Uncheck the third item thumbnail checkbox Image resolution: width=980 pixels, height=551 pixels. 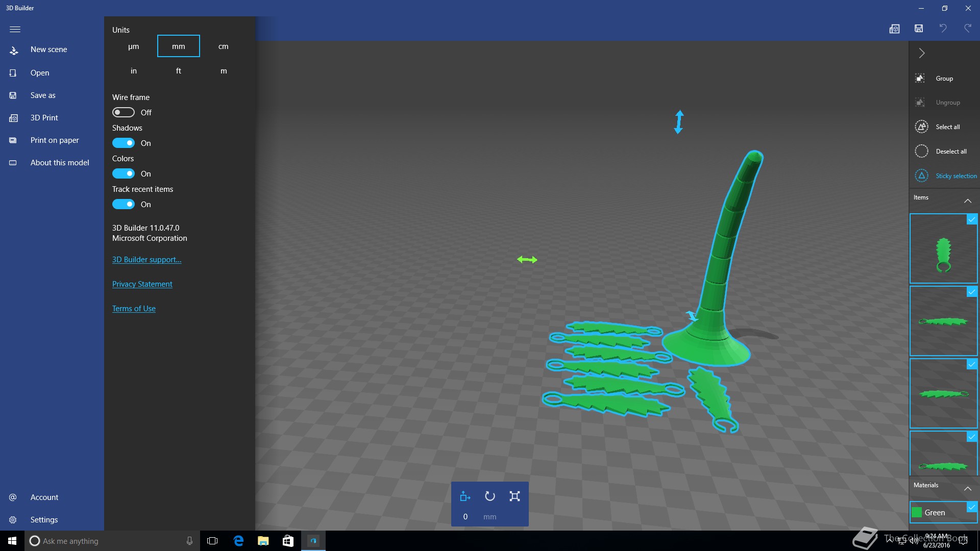[972, 364]
